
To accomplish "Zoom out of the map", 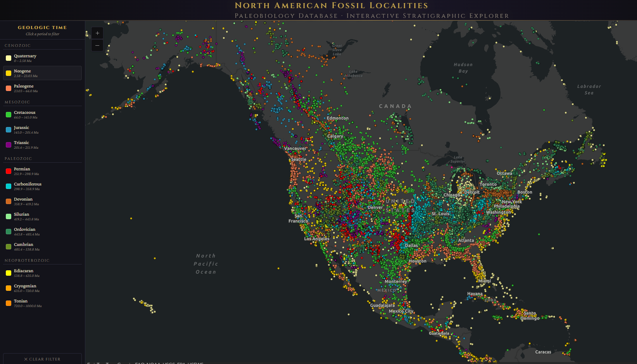I will (97, 46).
